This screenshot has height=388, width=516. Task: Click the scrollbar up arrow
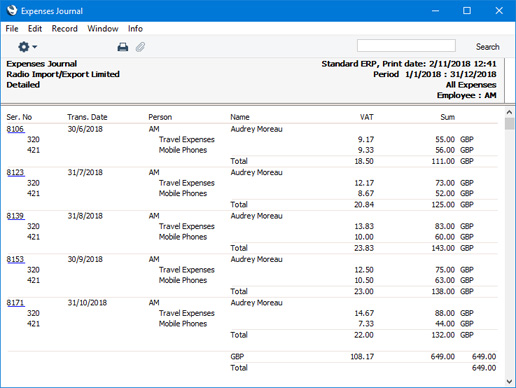click(x=509, y=112)
